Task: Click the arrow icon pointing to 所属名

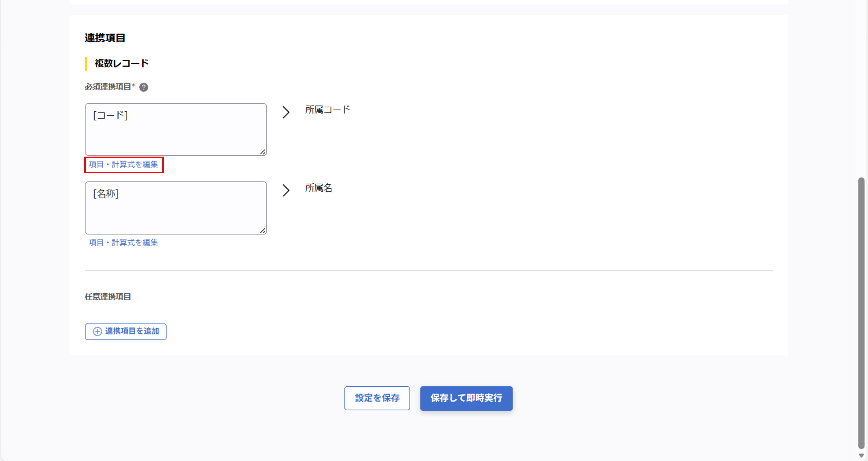Action: pyautogui.click(x=286, y=191)
